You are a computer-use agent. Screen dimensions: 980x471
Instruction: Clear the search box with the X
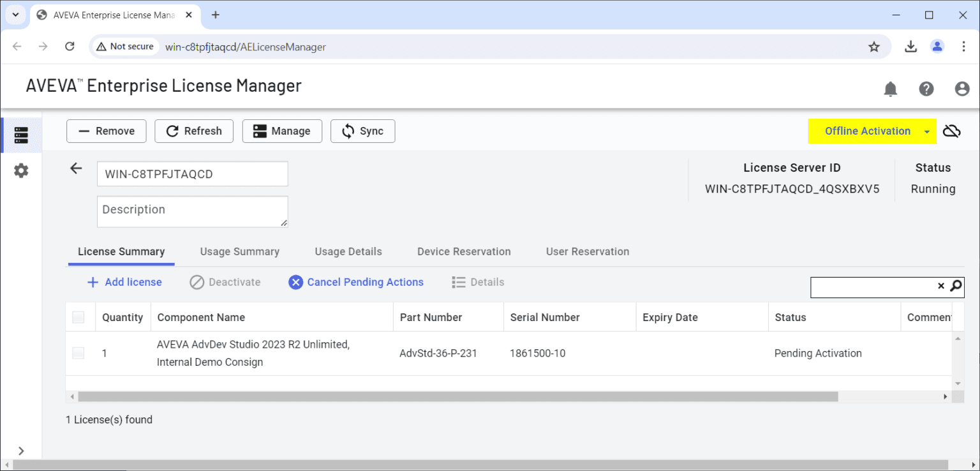click(x=942, y=287)
